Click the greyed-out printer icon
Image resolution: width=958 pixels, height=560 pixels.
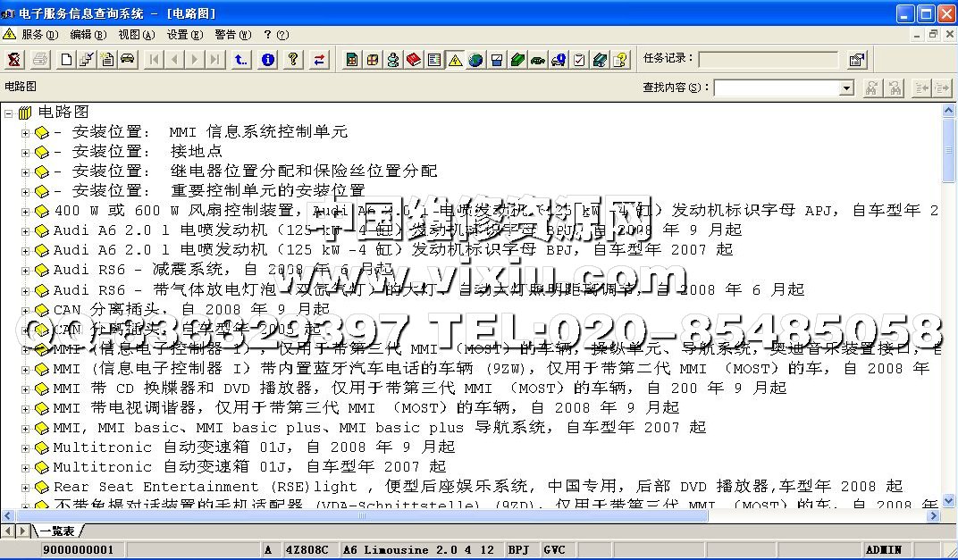pyautogui.click(x=39, y=59)
